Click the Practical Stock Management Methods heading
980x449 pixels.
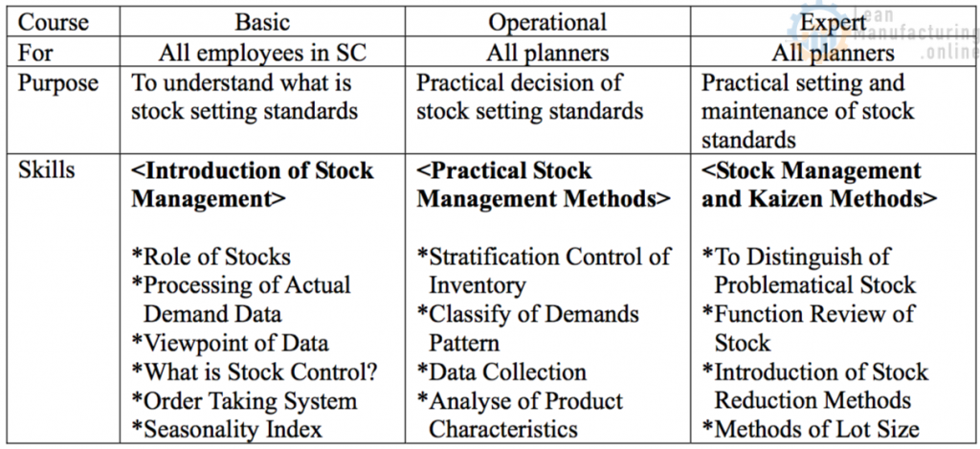(544, 185)
